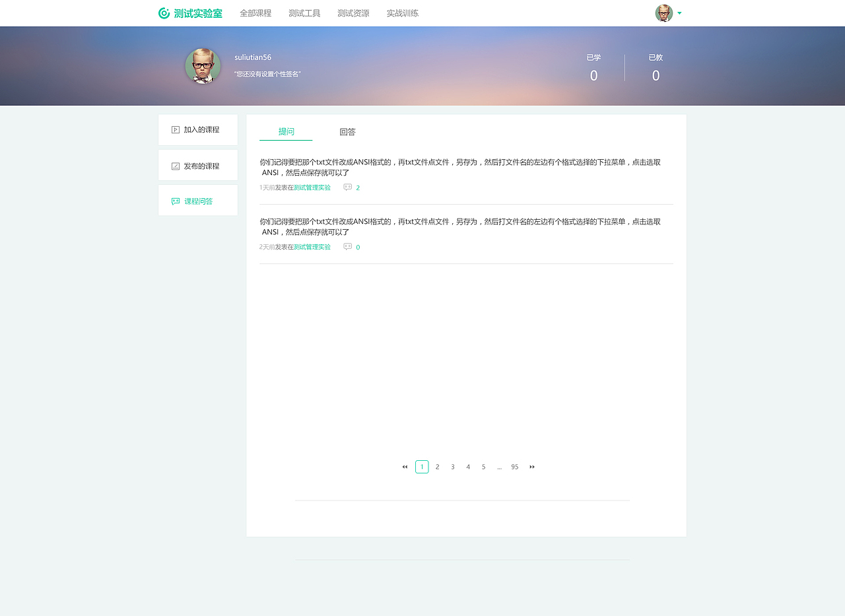Click the comment icon on first question
The image size is (845, 616).
click(x=348, y=187)
